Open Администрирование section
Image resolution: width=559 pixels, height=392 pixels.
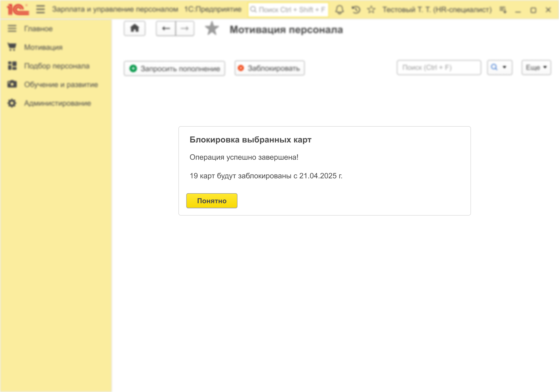[58, 103]
